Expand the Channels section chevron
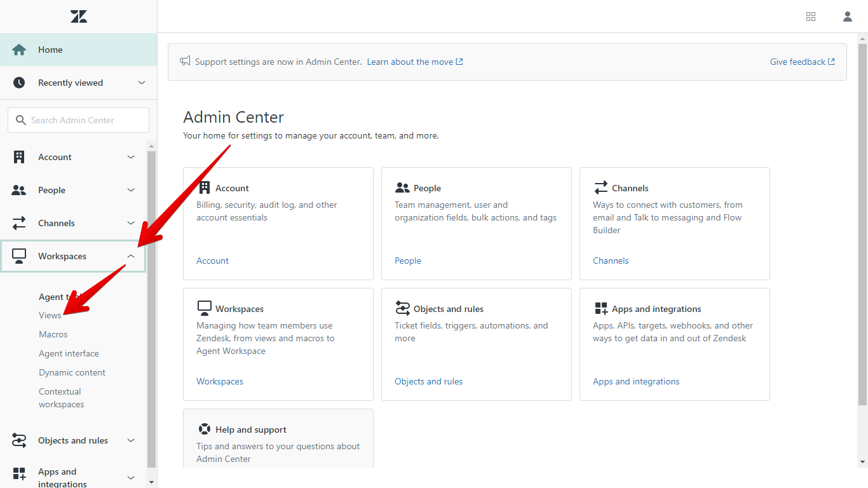The width and height of the screenshot is (868, 488). click(x=131, y=223)
